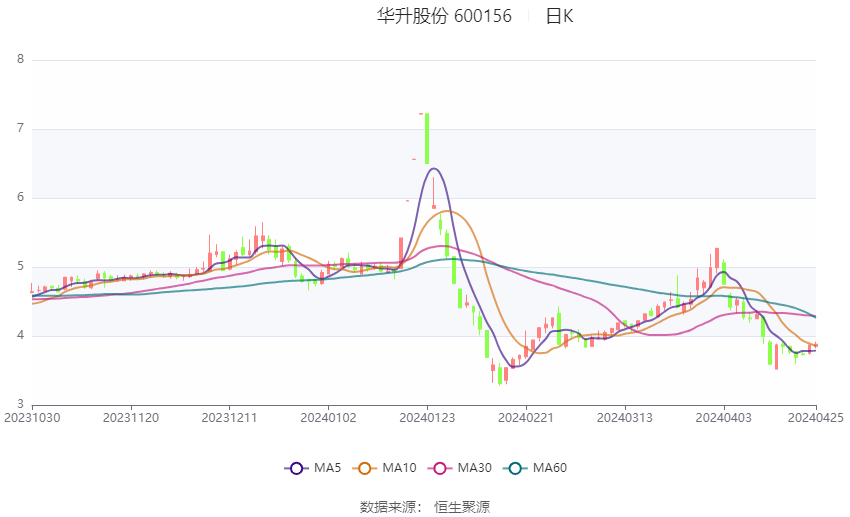The height and width of the screenshot is (517, 850).
Task: Click y-axis value label 5
Action: tap(21, 266)
